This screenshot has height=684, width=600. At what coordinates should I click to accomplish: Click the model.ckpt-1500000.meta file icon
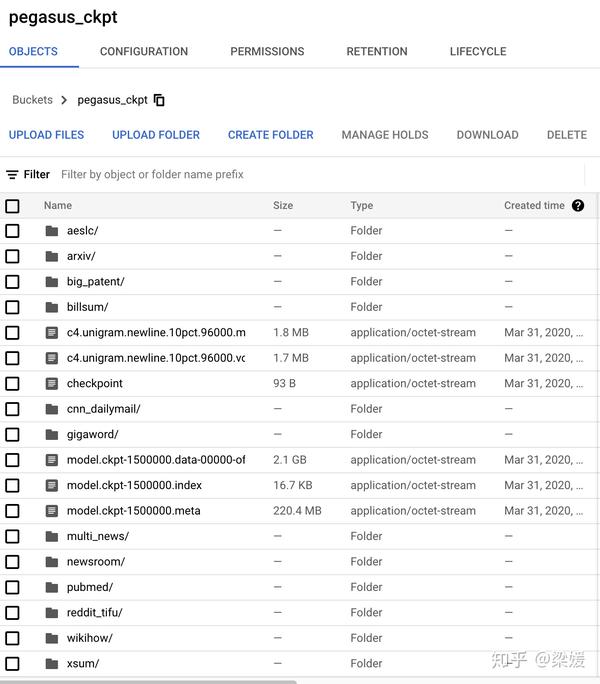pyautogui.click(x=52, y=511)
